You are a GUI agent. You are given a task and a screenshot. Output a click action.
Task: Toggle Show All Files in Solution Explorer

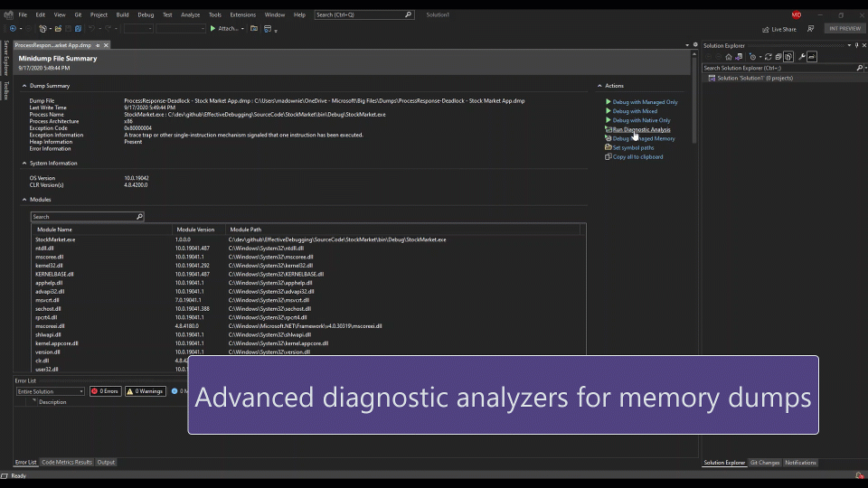point(788,57)
